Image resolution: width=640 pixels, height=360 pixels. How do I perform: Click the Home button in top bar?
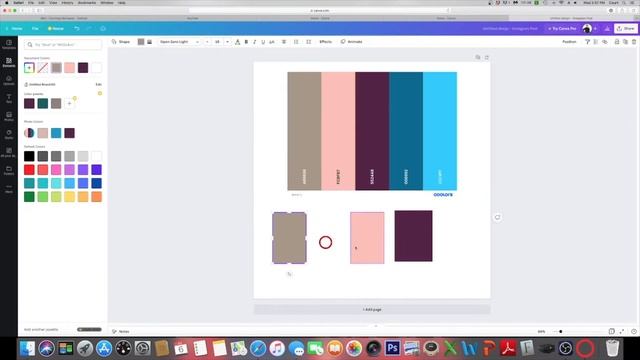tap(14, 29)
